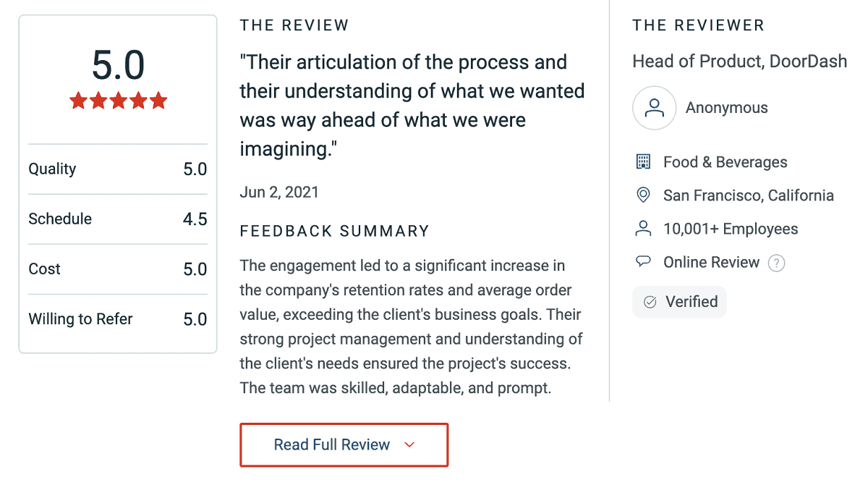Click the five-star rating row

point(118,101)
